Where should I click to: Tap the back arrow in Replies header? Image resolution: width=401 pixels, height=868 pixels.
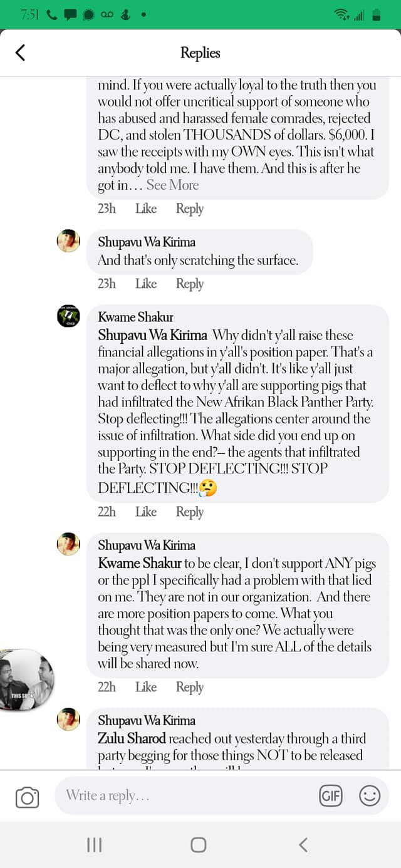tap(20, 53)
